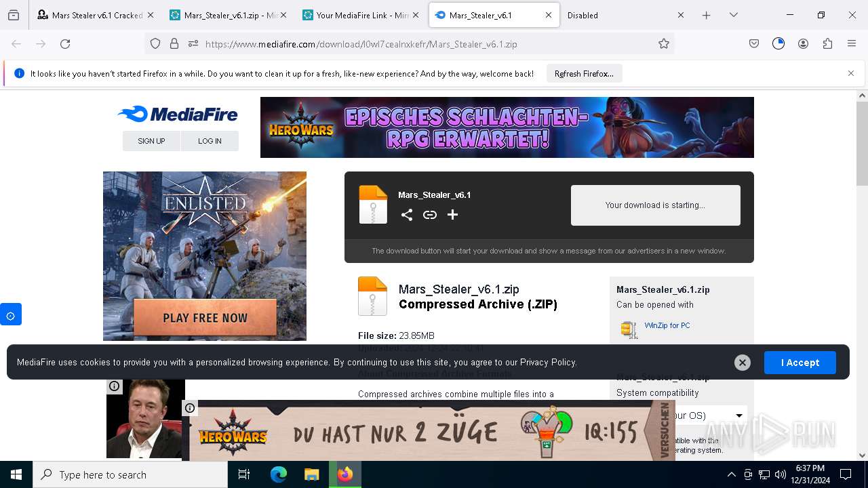This screenshot has height=488, width=868.
Task: Click scrollbar down arrow
Action: (x=862, y=455)
